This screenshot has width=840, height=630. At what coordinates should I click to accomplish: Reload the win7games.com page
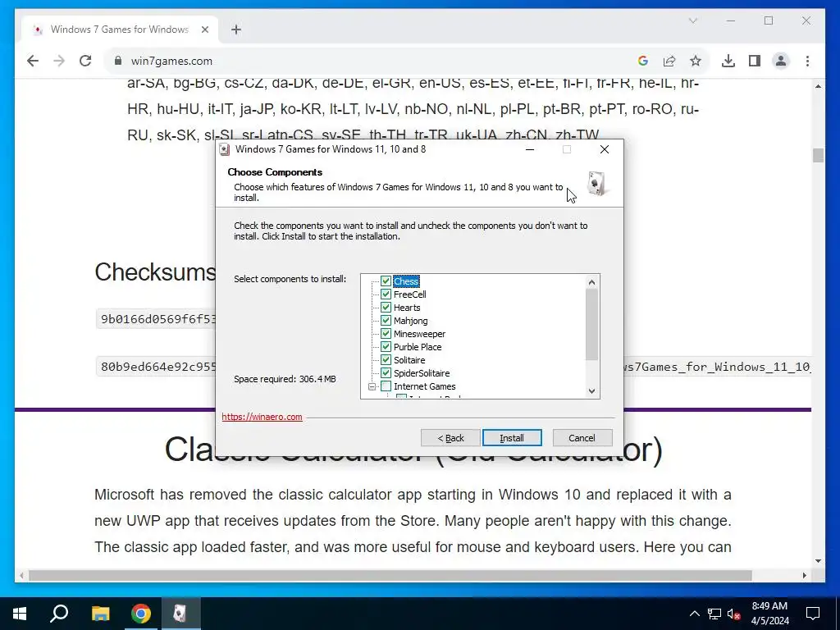point(85,61)
